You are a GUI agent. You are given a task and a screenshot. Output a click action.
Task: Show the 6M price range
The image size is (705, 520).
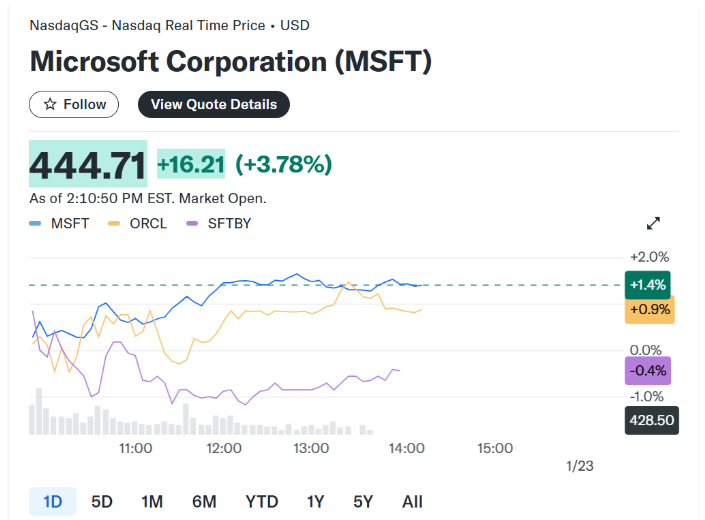pos(204,501)
